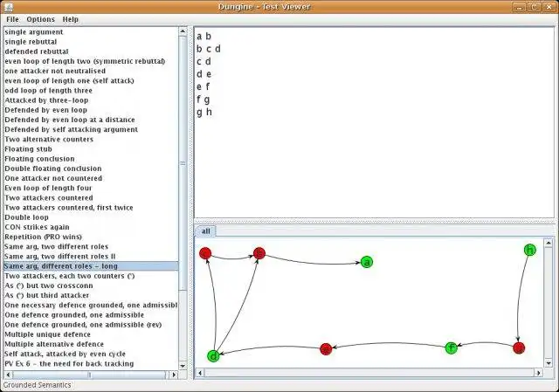
Task: Open the File menu
Action: coord(12,19)
